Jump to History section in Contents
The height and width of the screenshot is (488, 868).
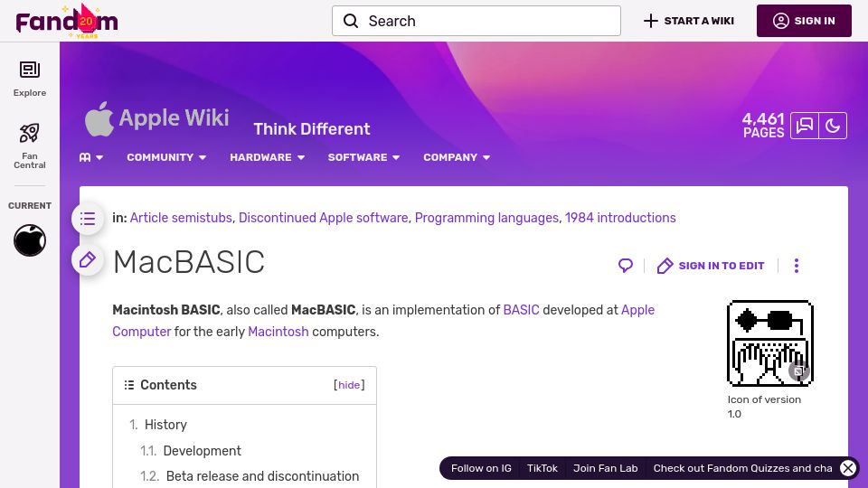pyautogui.click(x=165, y=425)
